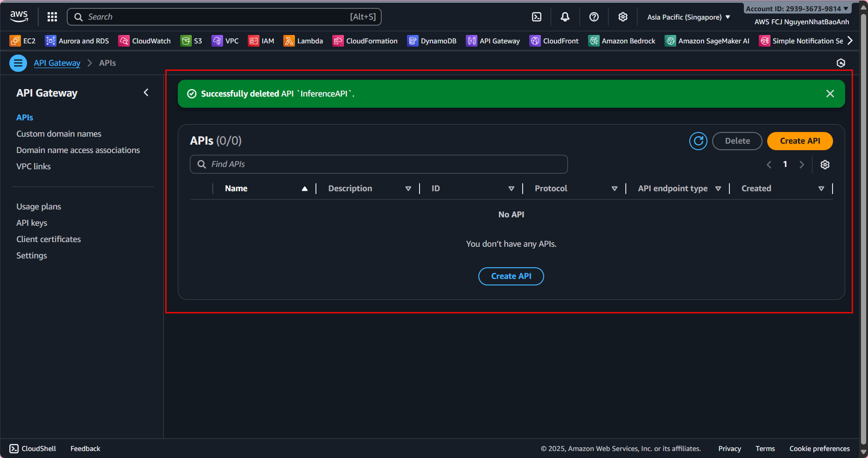Open API Gateway favorites shortcut
The width and height of the screenshot is (868, 458).
point(493,41)
